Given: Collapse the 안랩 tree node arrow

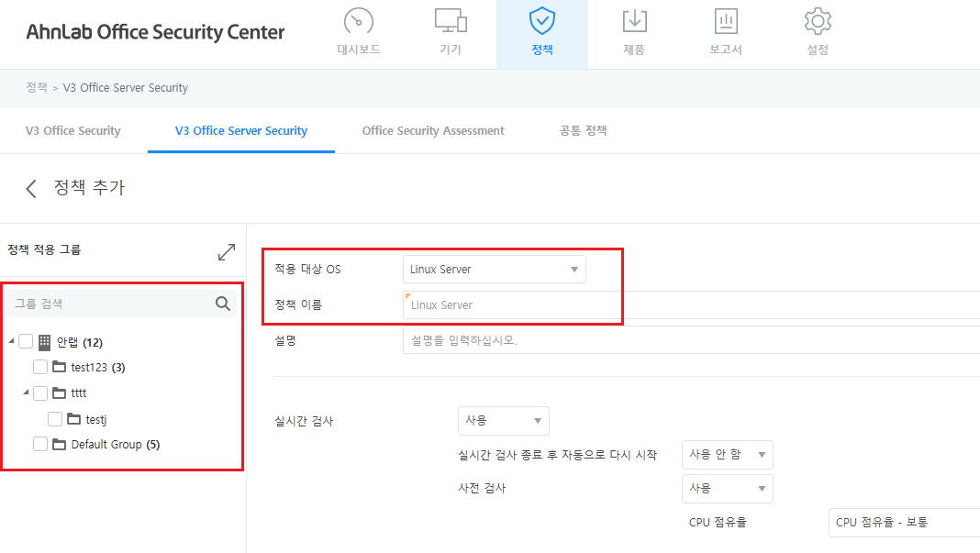Looking at the screenshot, I should (x=11, y=340).
